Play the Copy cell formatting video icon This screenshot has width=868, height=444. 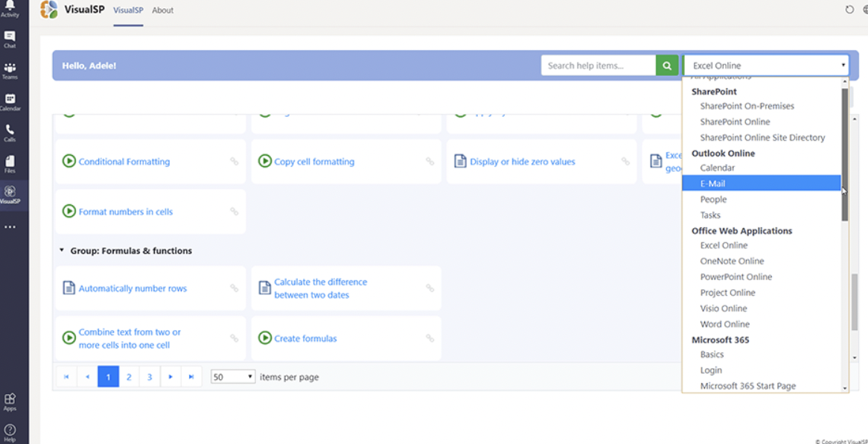click(x=264, y=161)
